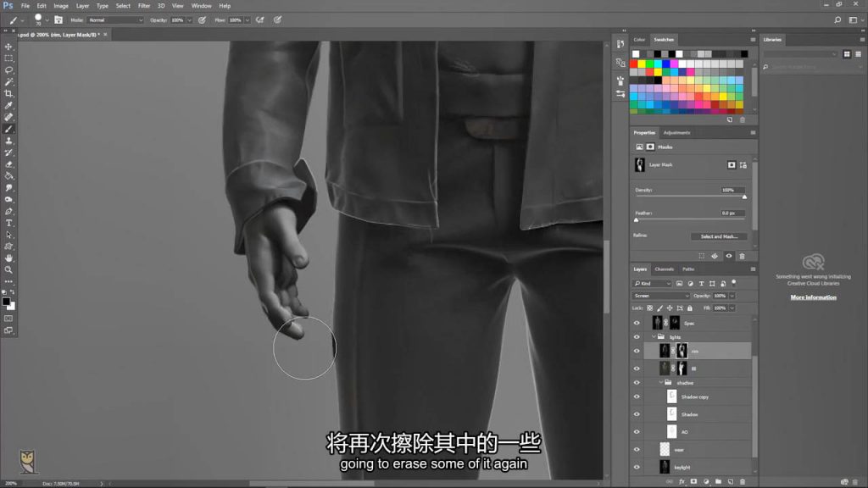The height and width of the screenshot is (488, 868).
Task: Open the brush Opacity dropdown arrow
Action: (x=189, y=20)
